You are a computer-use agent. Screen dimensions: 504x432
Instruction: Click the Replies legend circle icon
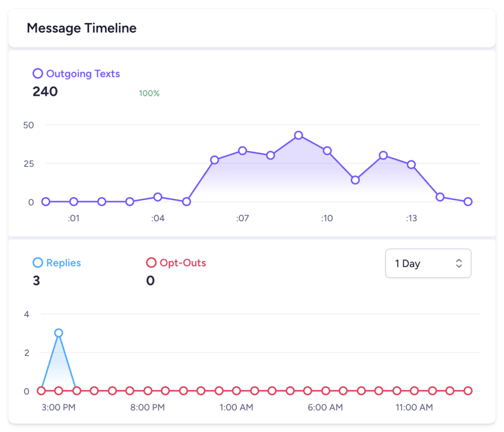37,263
